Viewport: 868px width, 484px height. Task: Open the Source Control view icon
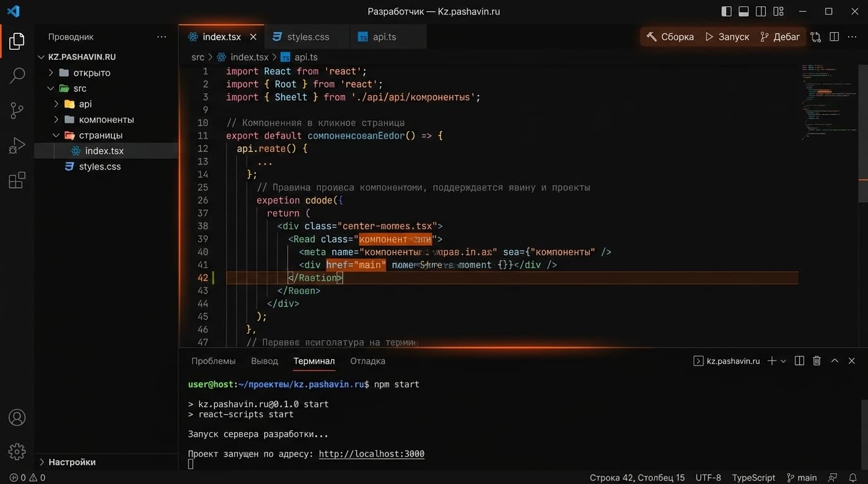(x=17, y=111)
